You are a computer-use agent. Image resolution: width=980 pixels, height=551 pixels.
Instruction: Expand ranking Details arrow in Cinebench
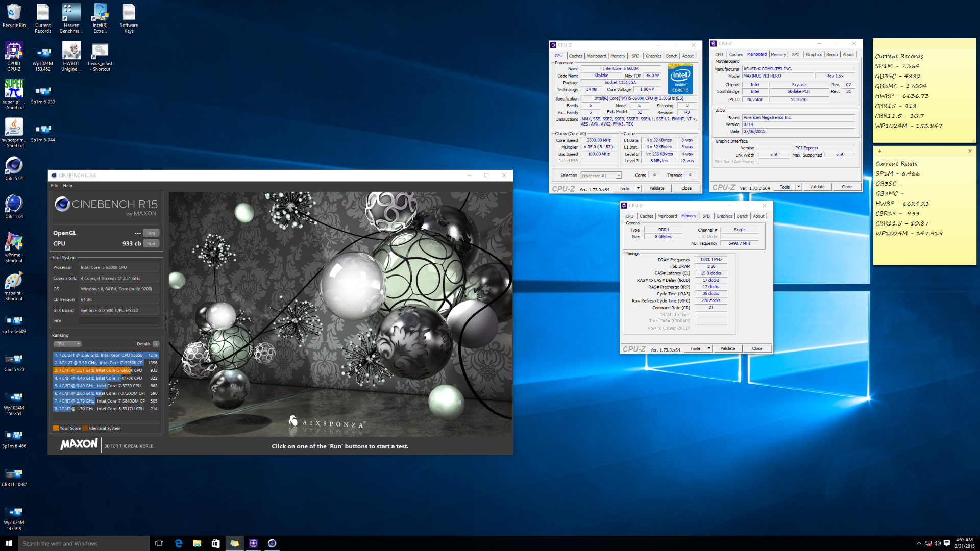tap(156, 344)
